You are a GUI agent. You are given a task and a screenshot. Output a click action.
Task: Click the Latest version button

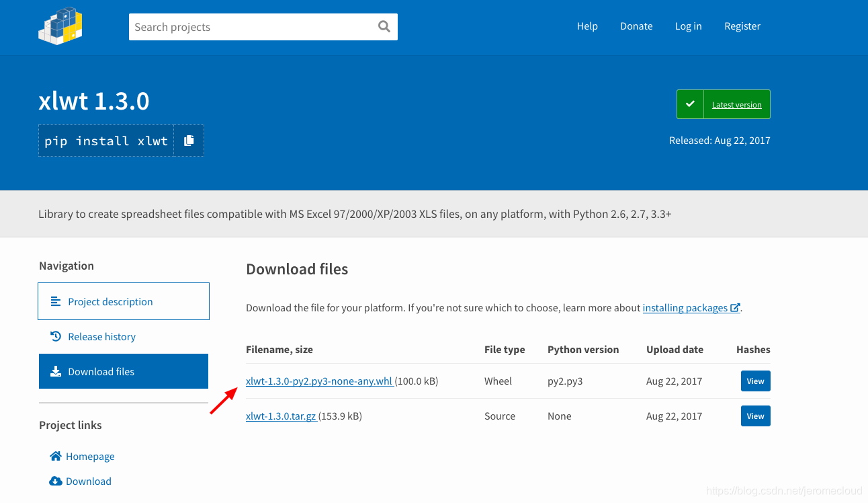724,104
